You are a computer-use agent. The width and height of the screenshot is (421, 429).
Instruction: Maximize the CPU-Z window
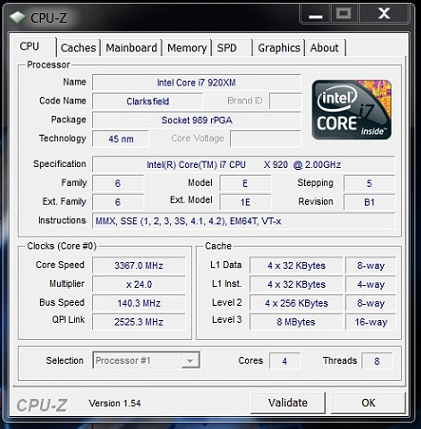tap(344, 14)
